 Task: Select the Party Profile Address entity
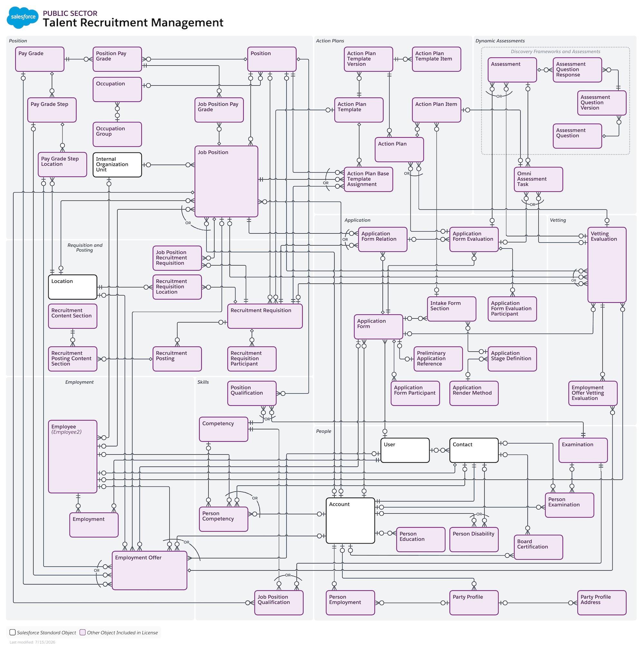[x=601, y=603]
